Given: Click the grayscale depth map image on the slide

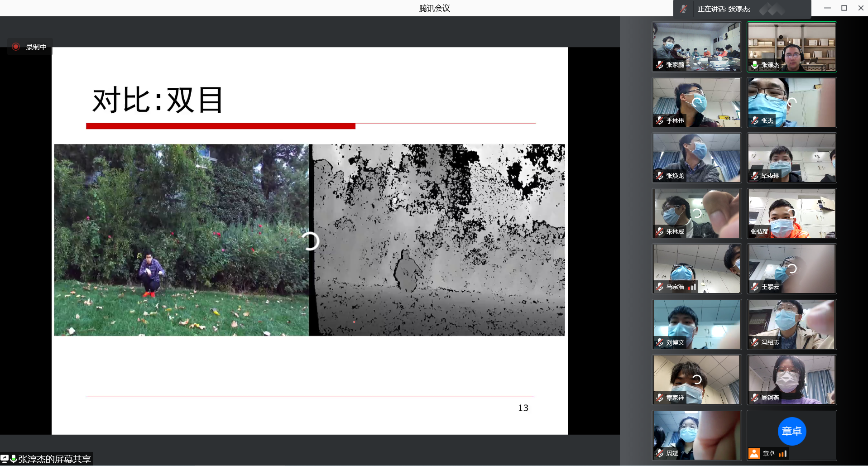Looking at the screenshot, I should (x=437, y=240).
